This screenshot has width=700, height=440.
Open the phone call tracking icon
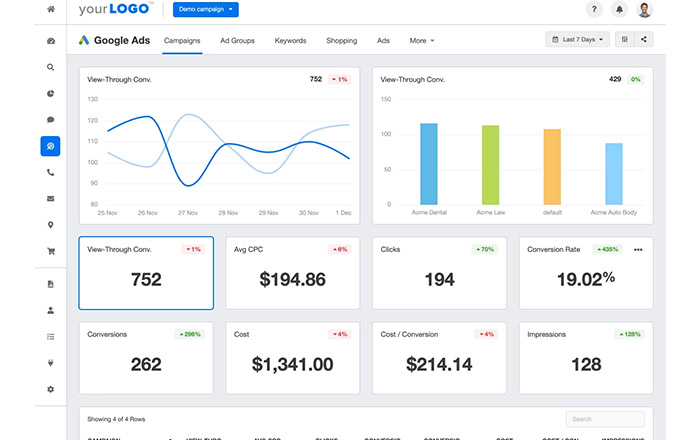50,172
